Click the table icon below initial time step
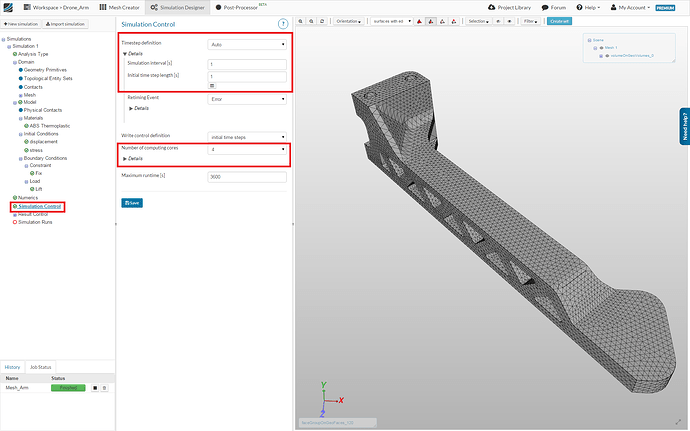Image resolution: width=690 pixels, height=431 pixels. [x=211, y=86]
